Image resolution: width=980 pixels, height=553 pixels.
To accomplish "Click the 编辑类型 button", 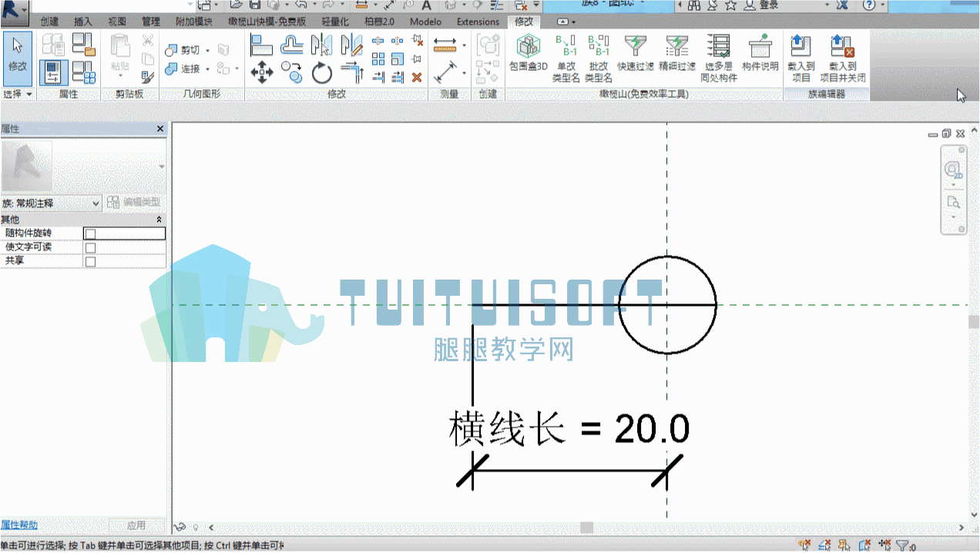I will pos(134,203).
